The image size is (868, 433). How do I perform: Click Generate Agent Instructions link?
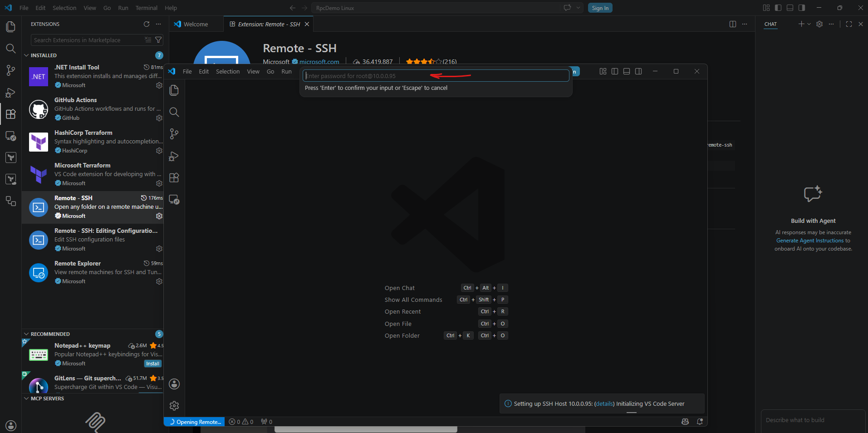(x=810, y=241)
